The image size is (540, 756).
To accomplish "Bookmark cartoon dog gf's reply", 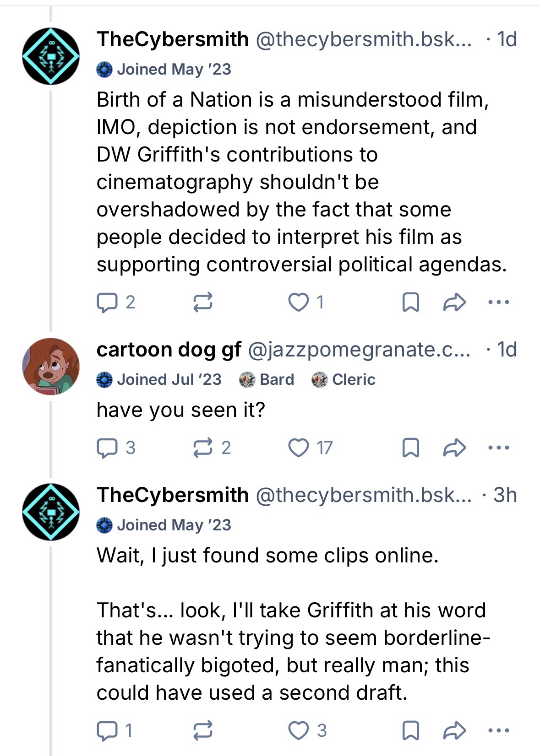I will 410,448.
